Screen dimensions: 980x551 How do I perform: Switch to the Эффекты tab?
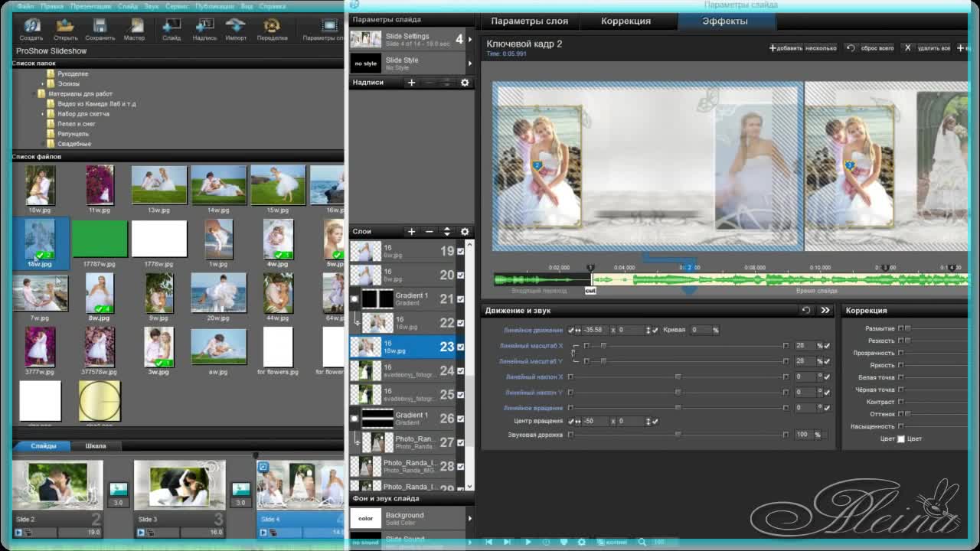[724, 21]
